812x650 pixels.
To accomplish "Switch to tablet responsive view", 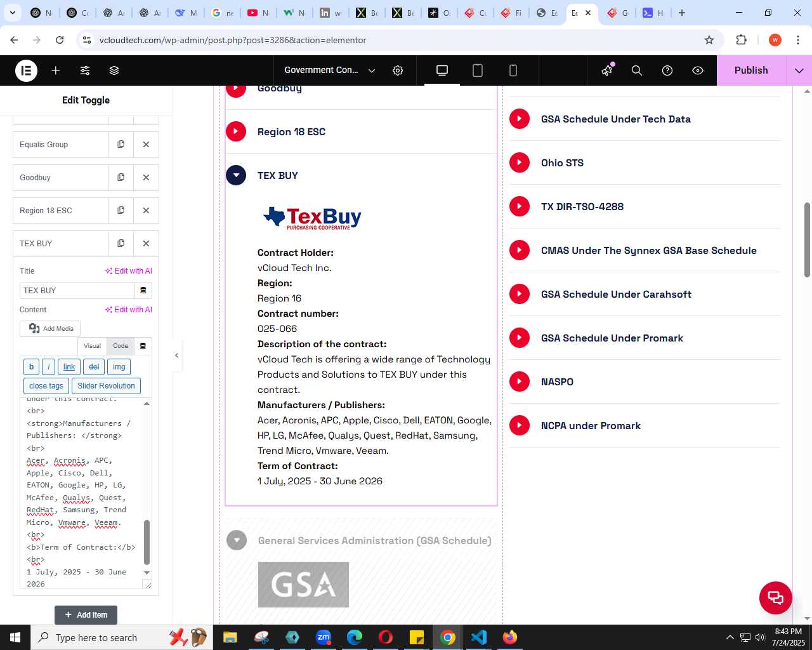I will pyautogui.click(x=478, y=70).
